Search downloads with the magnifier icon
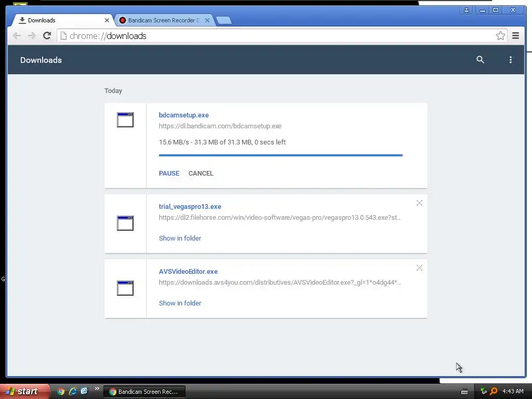Screen dimensions: 532x399 point(480,60)
